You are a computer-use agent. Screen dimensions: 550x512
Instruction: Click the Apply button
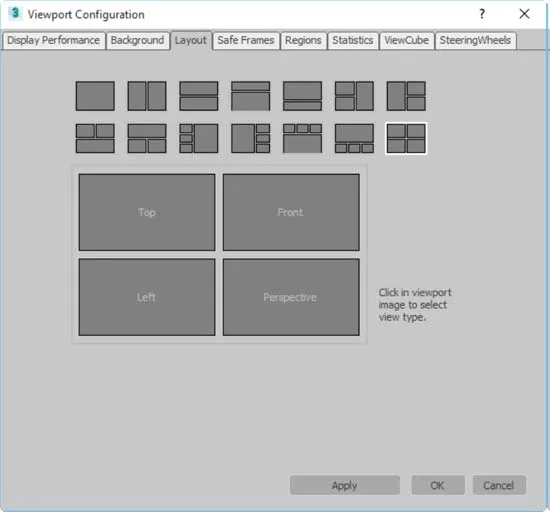(x=344, y=485)
